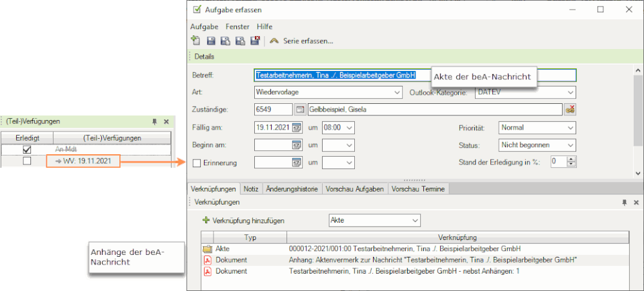Click Serie erfassen... button
The image size is (644, 291).
click(301, 41)
